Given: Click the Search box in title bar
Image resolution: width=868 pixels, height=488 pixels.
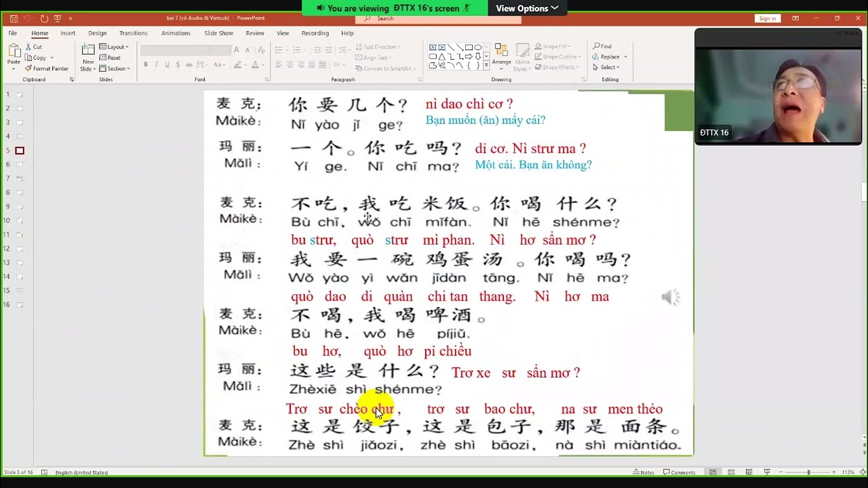Looking at the screenshot, I should point(439,18).
